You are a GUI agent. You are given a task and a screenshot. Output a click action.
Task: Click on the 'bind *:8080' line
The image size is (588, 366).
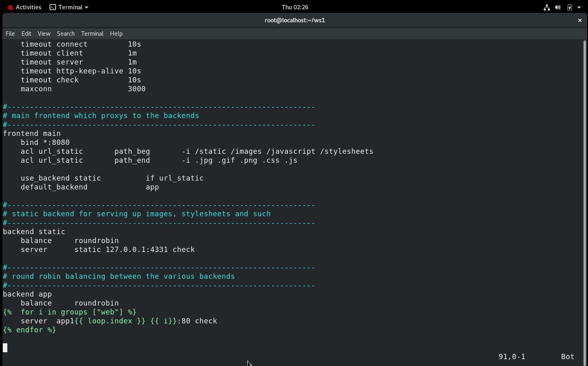(45, 142)
